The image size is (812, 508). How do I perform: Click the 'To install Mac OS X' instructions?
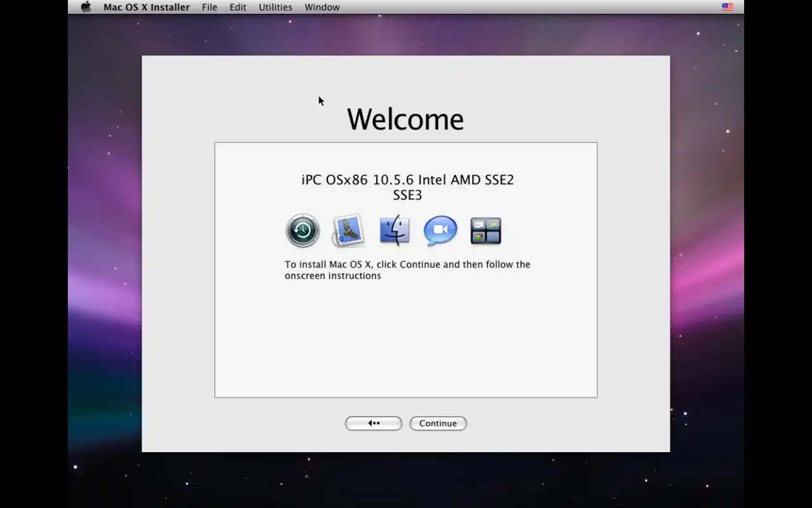407,270
